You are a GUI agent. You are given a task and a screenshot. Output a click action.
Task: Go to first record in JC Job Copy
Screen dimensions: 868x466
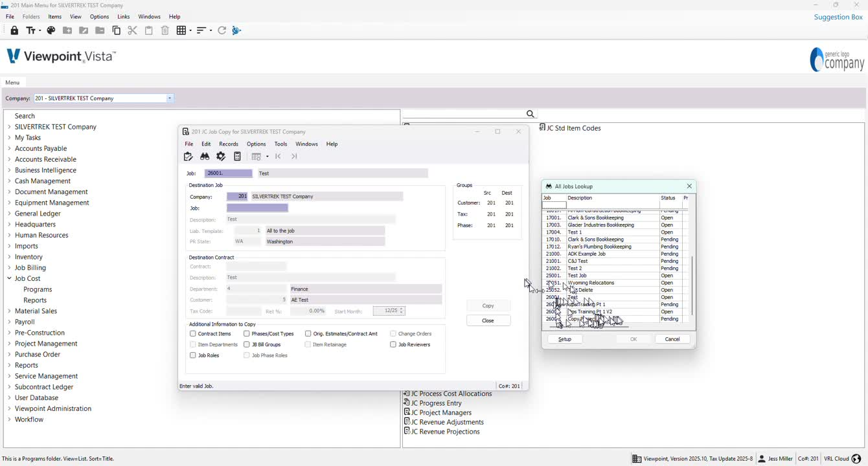point(278,156)
